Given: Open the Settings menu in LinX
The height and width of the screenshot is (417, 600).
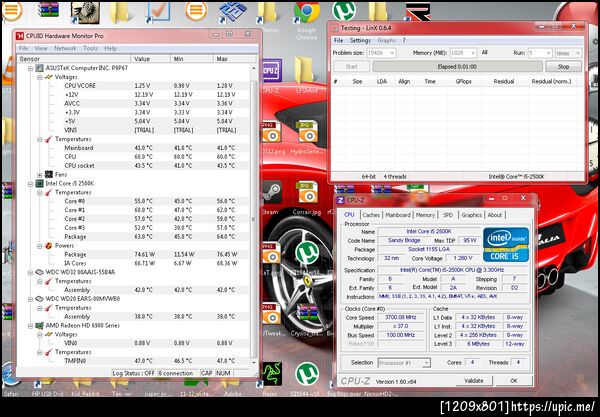Looking at the screenshot, I should pos(360,40).
